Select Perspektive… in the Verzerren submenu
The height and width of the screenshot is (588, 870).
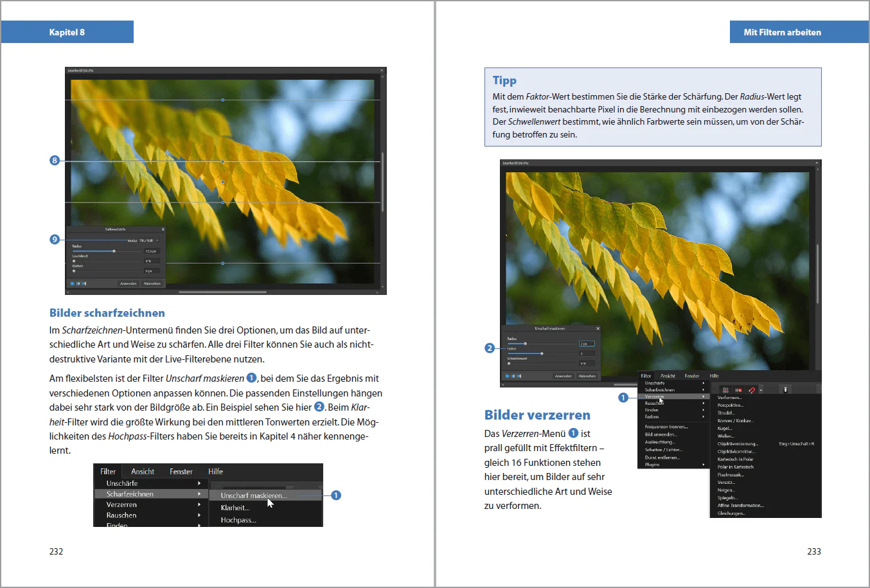(731, 405)
